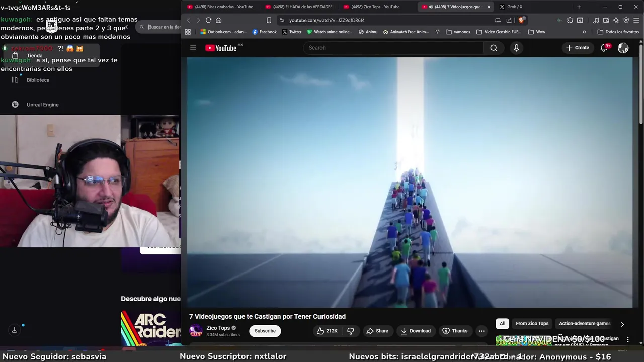The image size is (644, 362).
Task: Send Thanks to the creator
Action: [x=455, y=331]
